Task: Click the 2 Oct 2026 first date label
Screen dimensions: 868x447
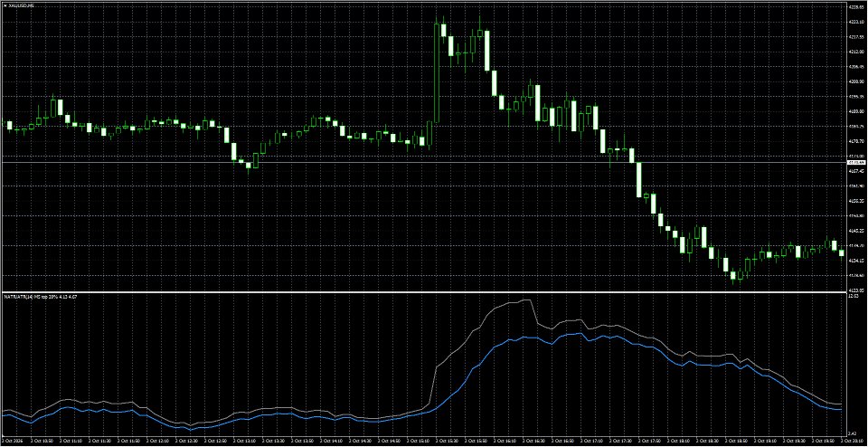Action: point(12,441)
